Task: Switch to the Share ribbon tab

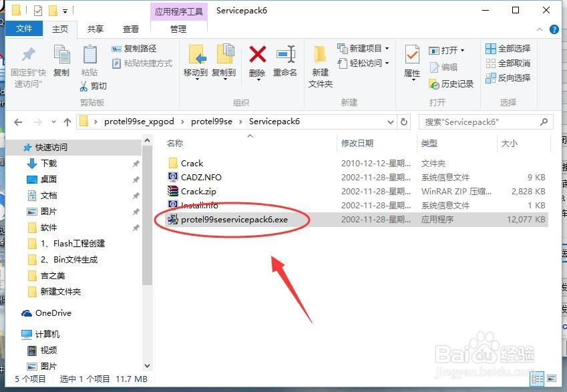Action: click(96, 29)
